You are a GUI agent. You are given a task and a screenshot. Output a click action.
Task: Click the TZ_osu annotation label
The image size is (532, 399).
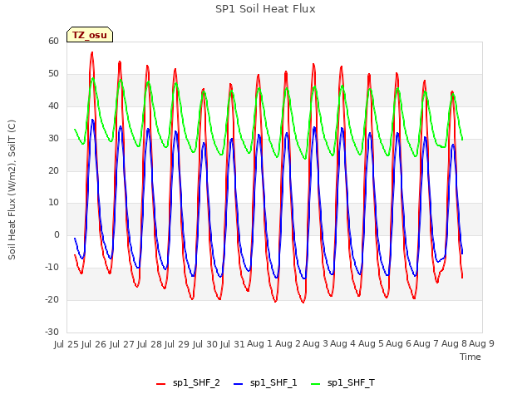pos(90,35)
